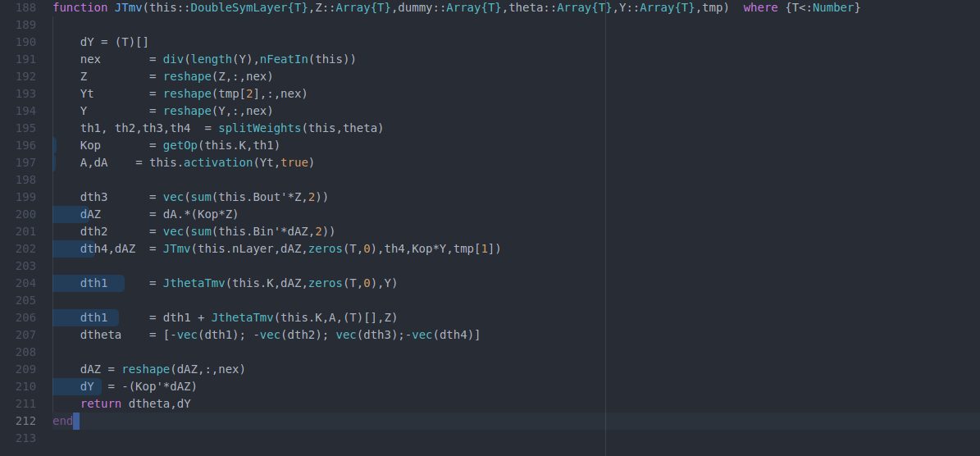Viewport: 980px width, 456px height.
Task: Click line number 193 in gutter
Action: (x=25, y=93)
